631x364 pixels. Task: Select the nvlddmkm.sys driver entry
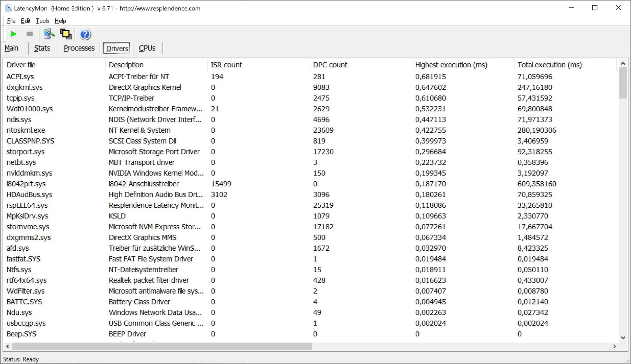[x=29, y=173]
